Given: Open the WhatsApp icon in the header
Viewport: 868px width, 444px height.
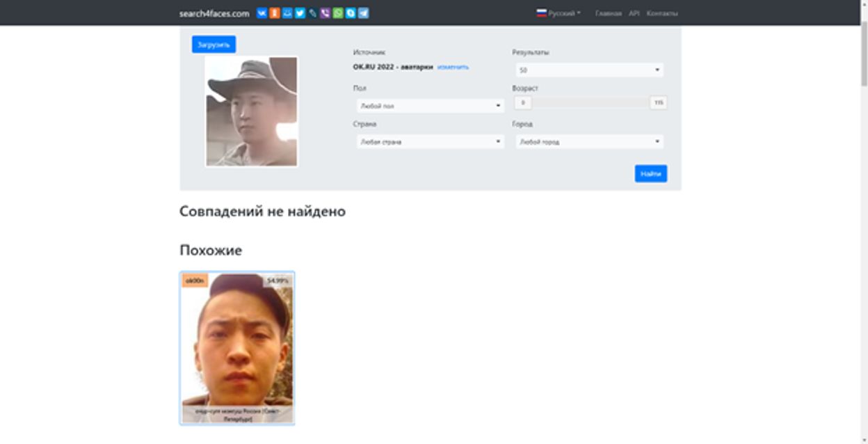Looking at the screenshot, I should 337,13.
